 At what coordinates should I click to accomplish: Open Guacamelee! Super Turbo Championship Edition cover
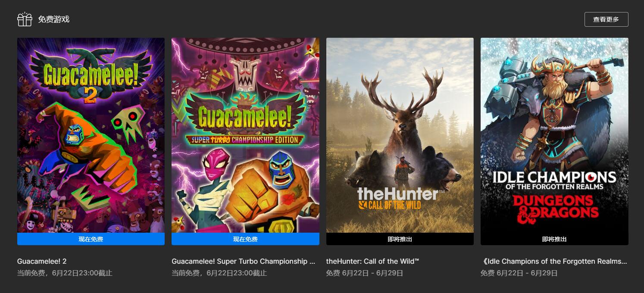pos(245,135)
